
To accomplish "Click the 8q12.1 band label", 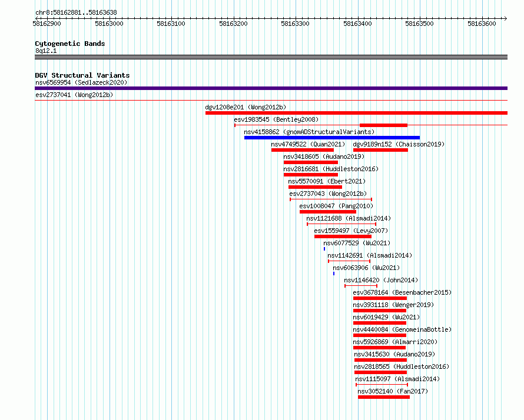I will point(46,51).
